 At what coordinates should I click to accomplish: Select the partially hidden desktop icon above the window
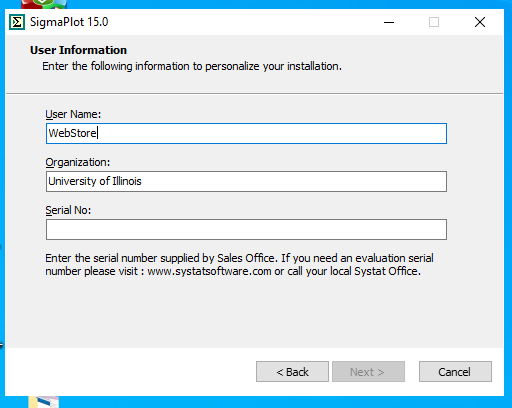44,4
